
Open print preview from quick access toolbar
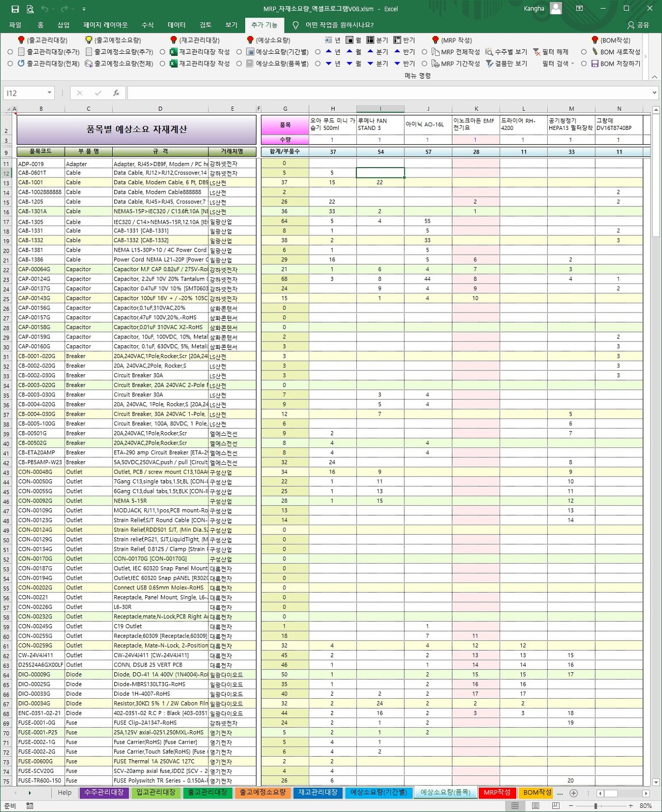point(30,9)
